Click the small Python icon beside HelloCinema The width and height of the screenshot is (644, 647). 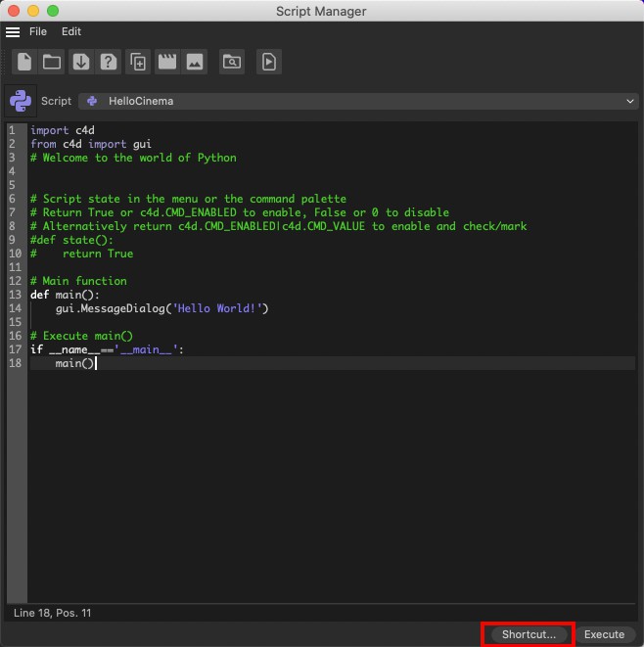click(x=92, y=101)
